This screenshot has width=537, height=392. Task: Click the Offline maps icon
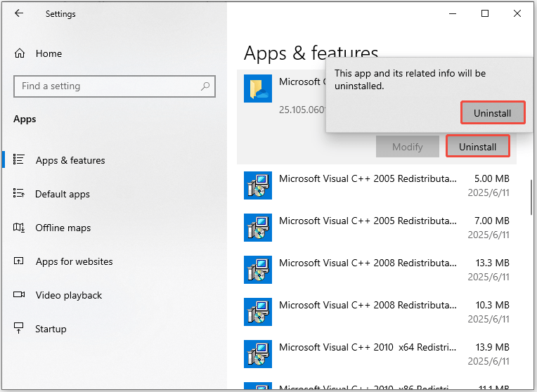click(18, 227)
